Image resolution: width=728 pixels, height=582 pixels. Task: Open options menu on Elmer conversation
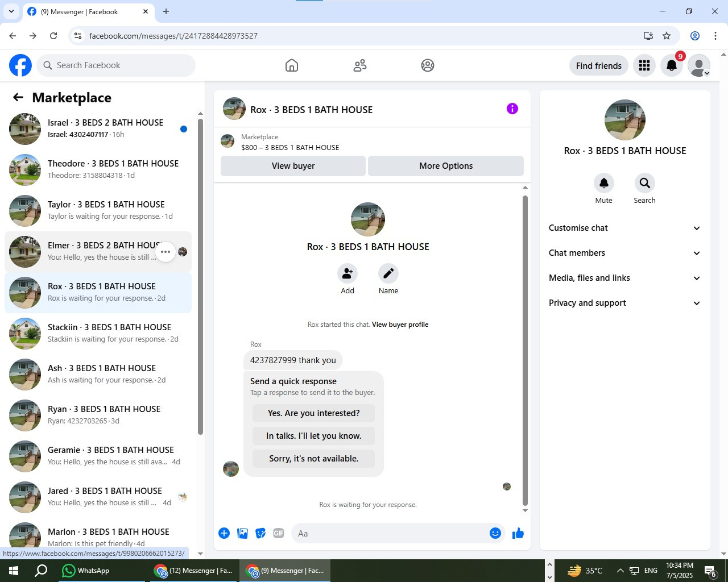[166, 252]
